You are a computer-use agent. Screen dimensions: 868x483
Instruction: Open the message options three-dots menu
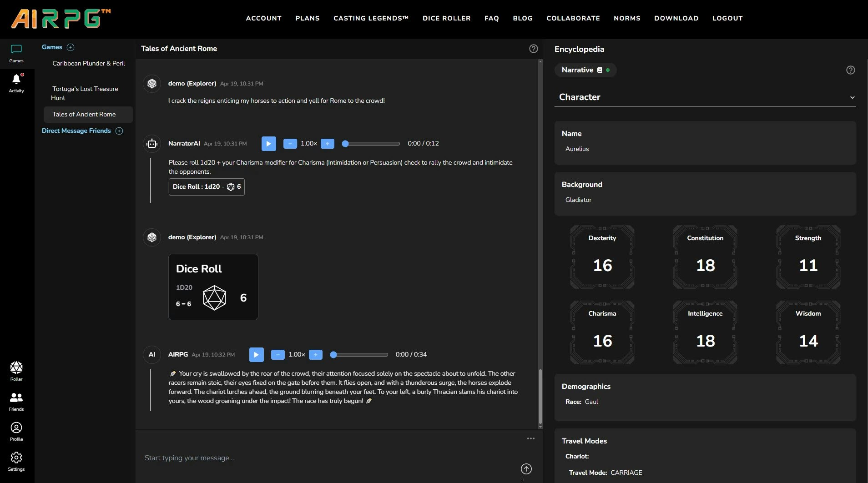pyautogui.click(x=531, y=438)
